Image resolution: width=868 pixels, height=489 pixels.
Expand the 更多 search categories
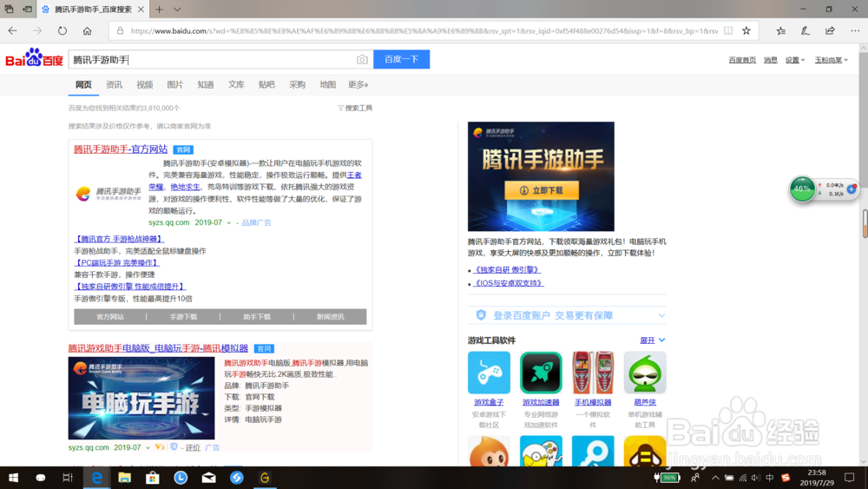[x=358, y=85]
